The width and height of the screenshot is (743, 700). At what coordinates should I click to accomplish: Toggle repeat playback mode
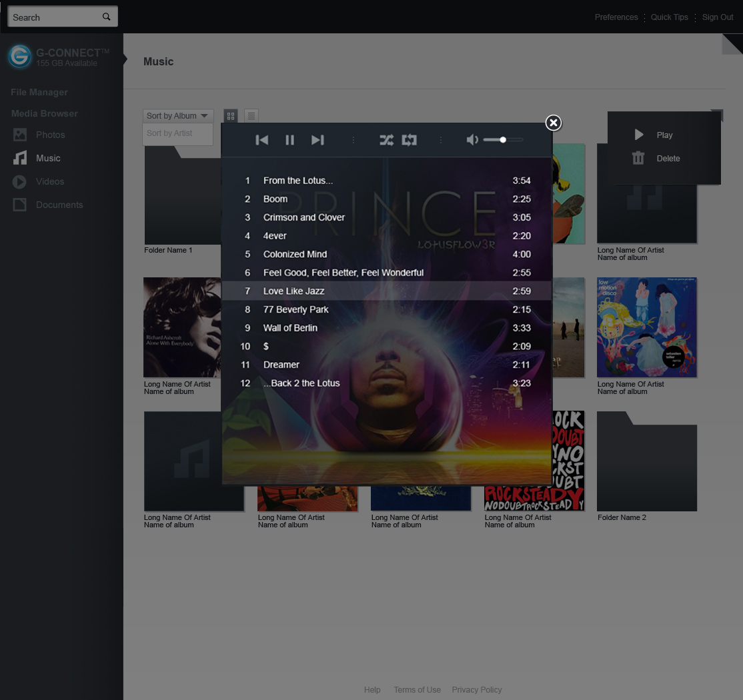click(409, 140)
